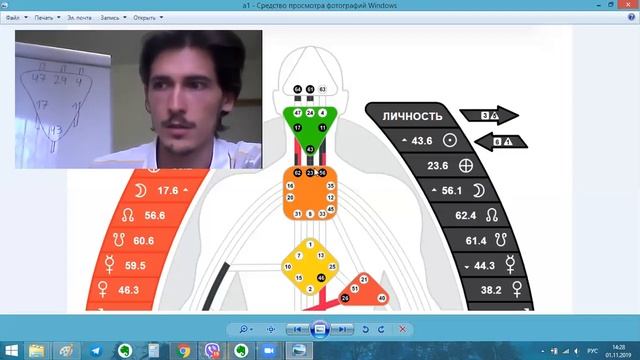Open the Печать menu
Screen dimensions: 640x360
tap(47, 18)
